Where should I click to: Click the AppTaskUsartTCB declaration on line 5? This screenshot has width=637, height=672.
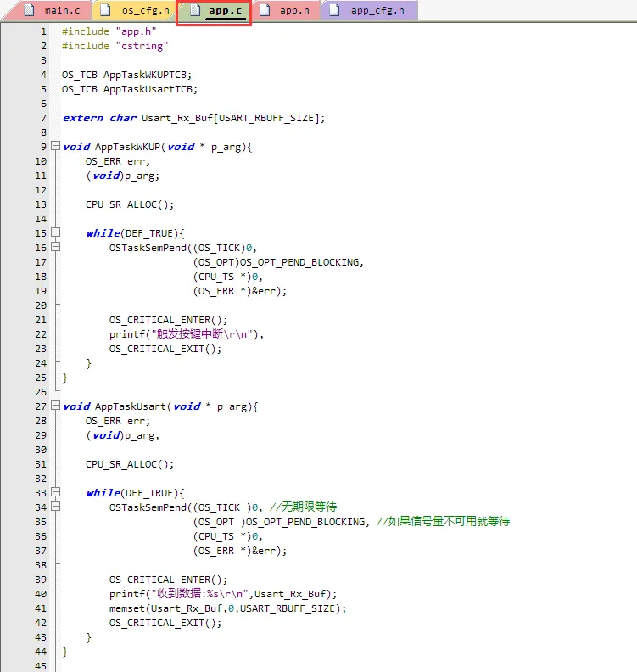[149, 89]
